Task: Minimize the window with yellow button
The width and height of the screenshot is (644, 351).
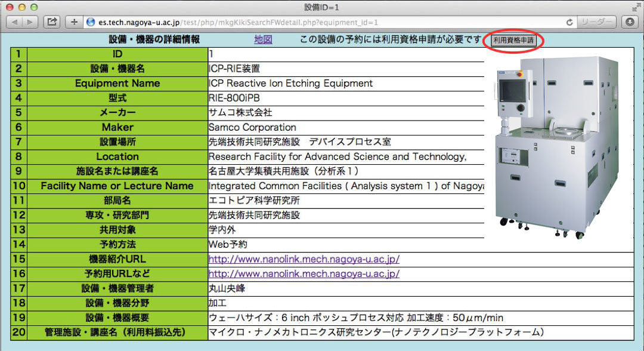Action: tap(21, 7)
